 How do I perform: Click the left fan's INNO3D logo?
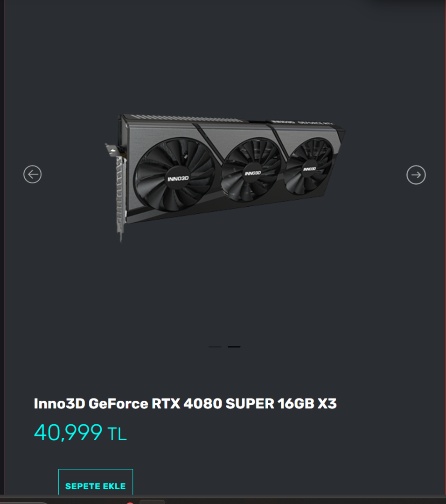click(x=178, y=178)
